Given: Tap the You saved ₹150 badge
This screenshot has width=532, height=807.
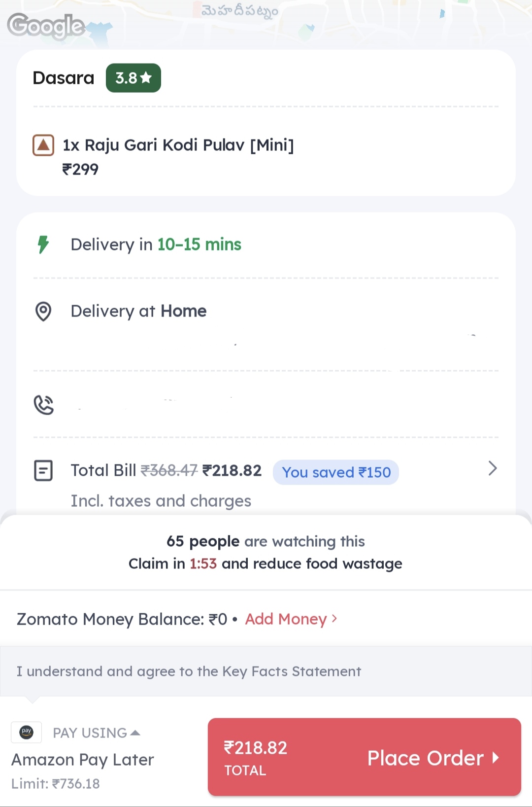Looking at the screenshot, I should coord(336,472).
